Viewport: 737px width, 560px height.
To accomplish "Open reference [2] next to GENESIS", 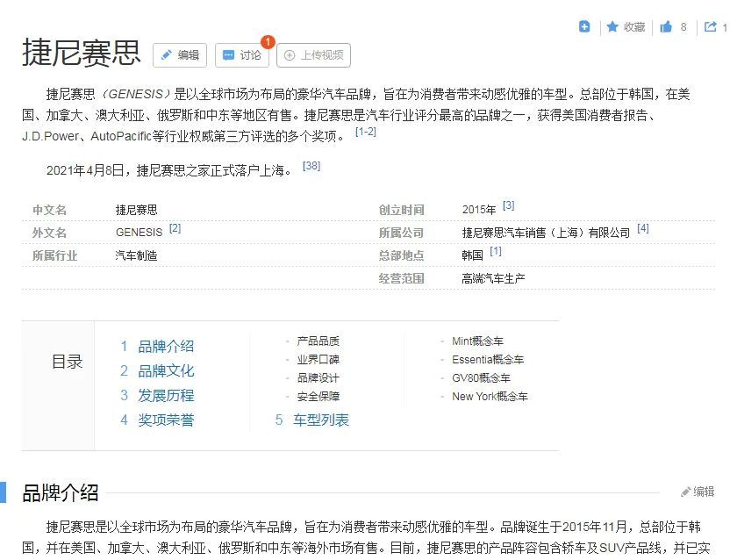I will (x=175, y=228).
